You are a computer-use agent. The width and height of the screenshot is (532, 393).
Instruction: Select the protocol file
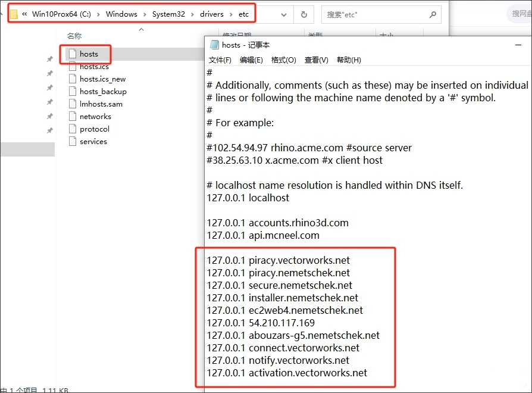click(x=95, y=129)
